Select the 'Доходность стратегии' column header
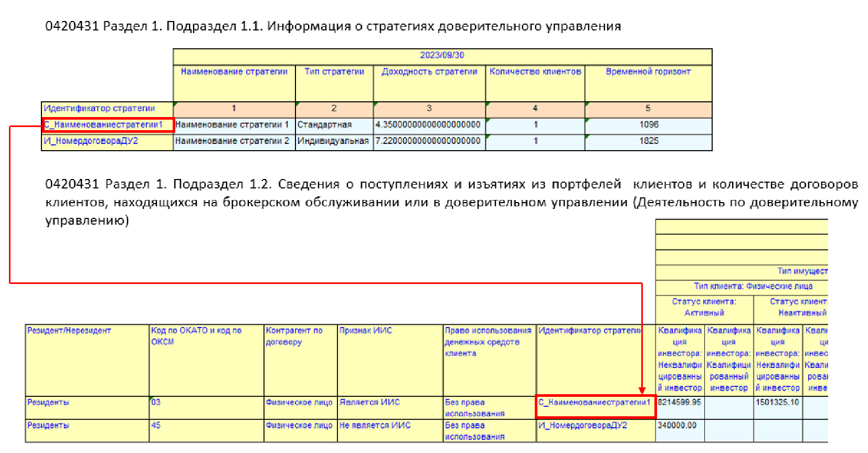This screenshot has width=868, height=453. [429, 72]
